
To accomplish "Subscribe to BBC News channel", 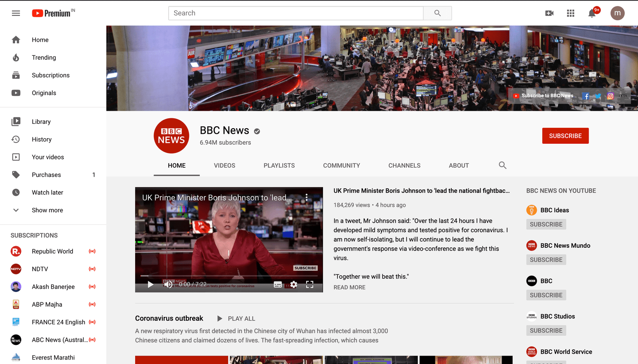I will (x=565, y=136).
